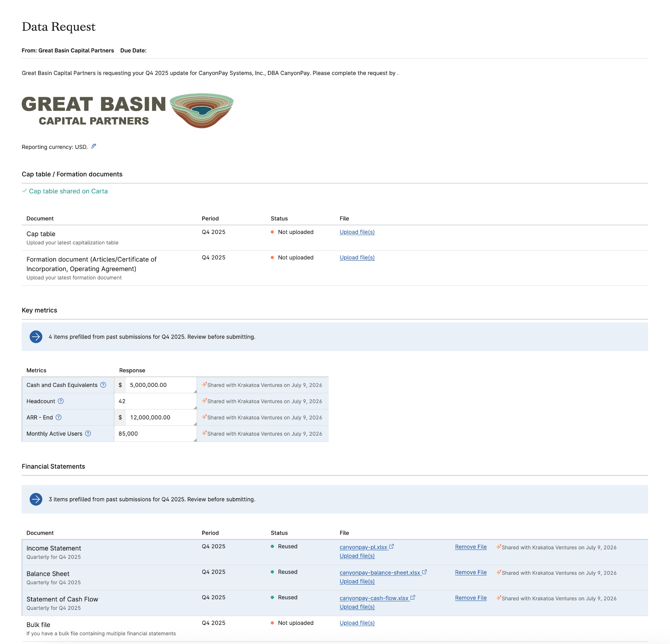
Task: Open external link icon for canyonpay-pl.xlsx
Action: (391, 546)
